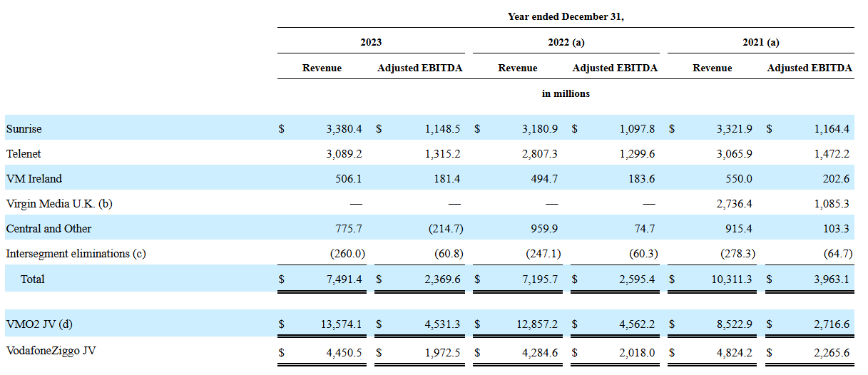Click Telenet 2021 Adjusted EBITDA 1,472.2
Viewport: 868px width, 375px height.
832,154
